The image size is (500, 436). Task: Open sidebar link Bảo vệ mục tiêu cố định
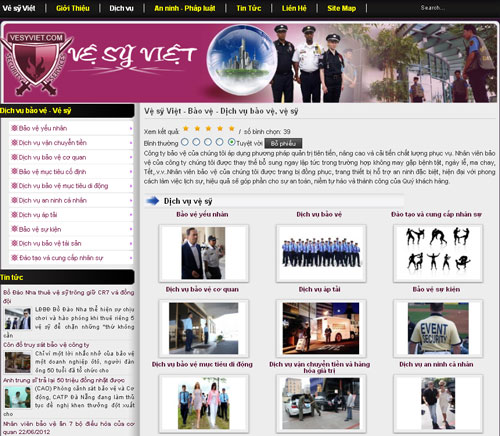tap(52, 171)
